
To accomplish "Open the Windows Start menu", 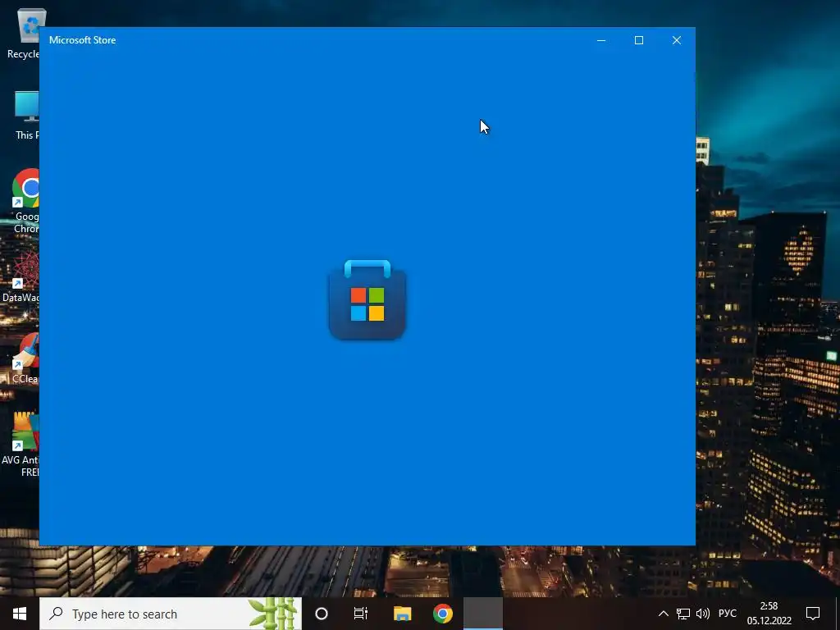I will click(x=20, y=614).
